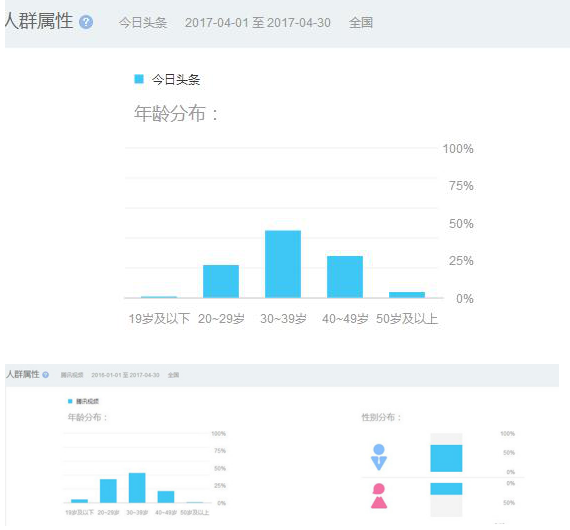Click the blue 今日头条 legend square
Viewport: 570px width, 530px height.
pos(139,79)
